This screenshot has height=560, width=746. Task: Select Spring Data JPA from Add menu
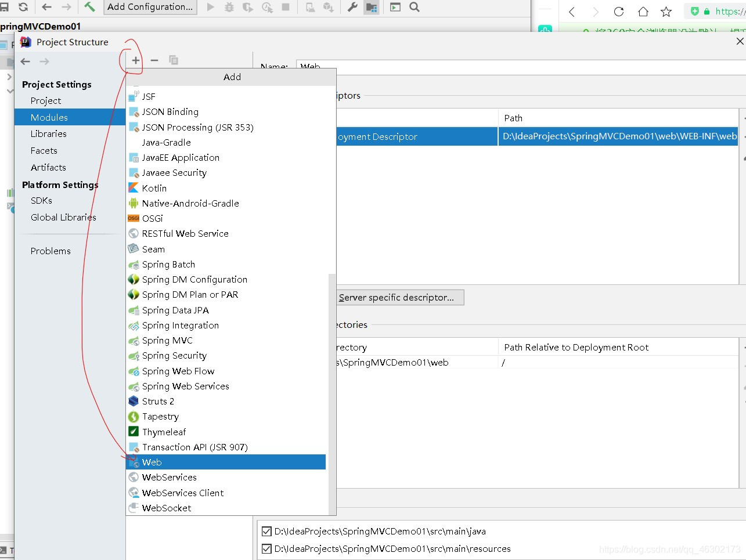226,310
